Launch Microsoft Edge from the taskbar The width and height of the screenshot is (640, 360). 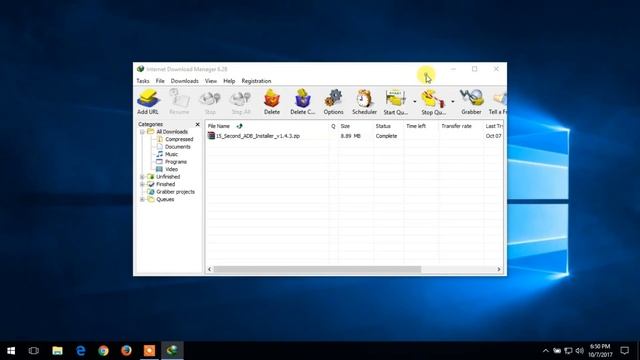(80, 351)
